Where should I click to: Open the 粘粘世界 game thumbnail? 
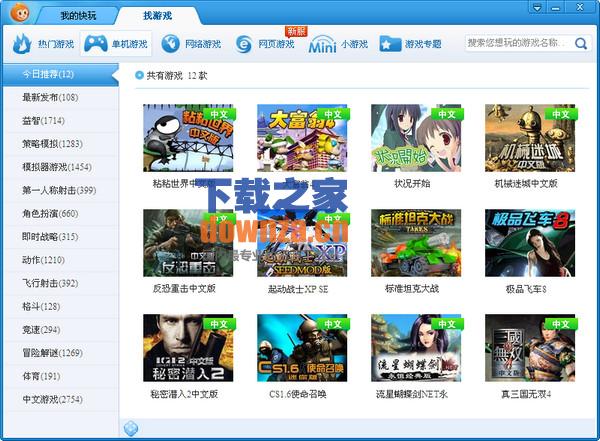[188, 138]
